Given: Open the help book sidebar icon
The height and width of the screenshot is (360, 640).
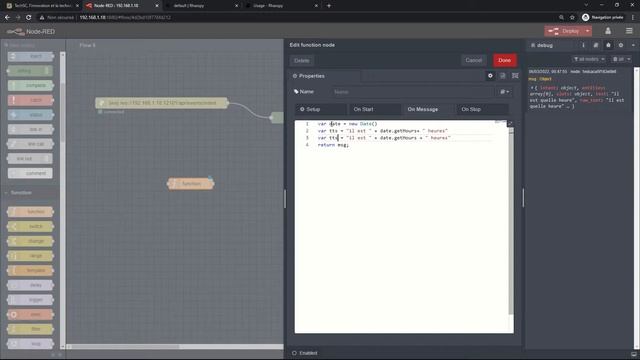Looking at the screenshot, I should point(596,45).
